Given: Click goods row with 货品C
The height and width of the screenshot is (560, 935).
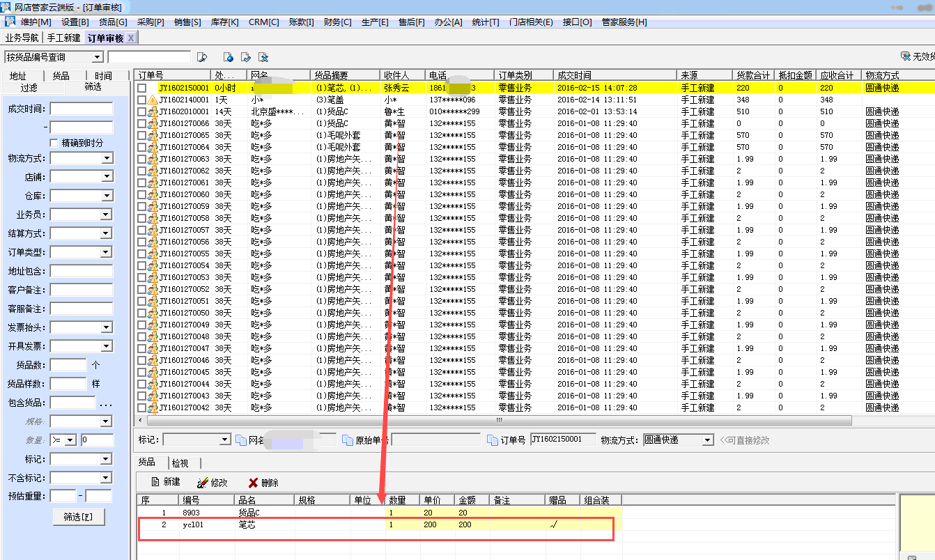Looking at the screenshot, I should [x=380, y=513].
